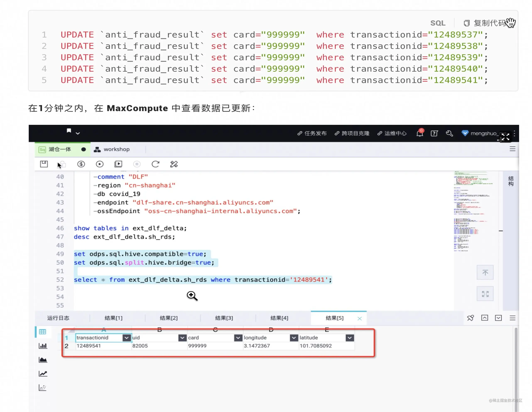The image size is (532, 412).
Task: Open the uid column filter dropdown
Action: point(182,338)
